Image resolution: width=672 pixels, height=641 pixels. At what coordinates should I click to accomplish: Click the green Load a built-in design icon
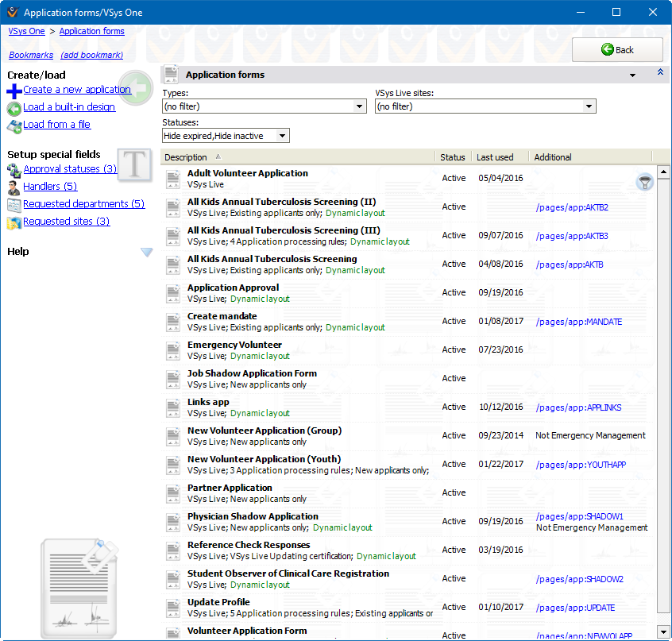(x=14, y=108)
